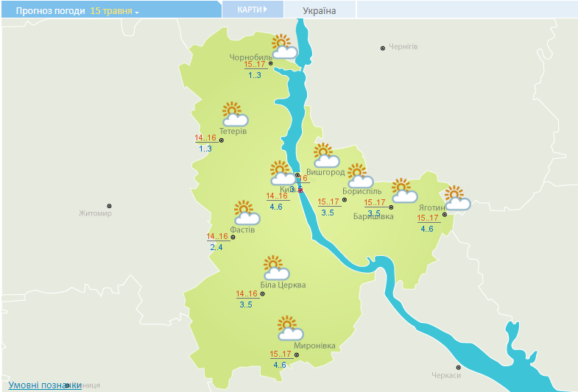This screenshot has width=578, height=392.
Task: Click the weather icon above Вишгород
Action: (325, 155)
